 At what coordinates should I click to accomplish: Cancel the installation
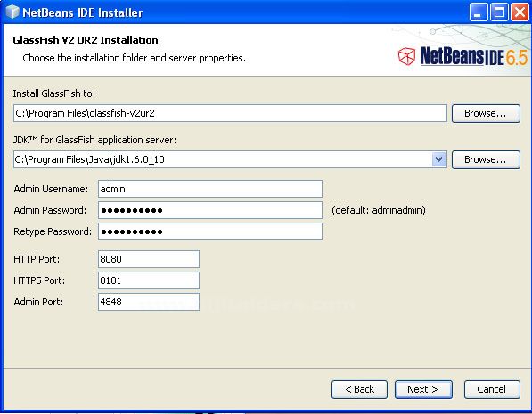pyautogui.click(x=492, y=389)
